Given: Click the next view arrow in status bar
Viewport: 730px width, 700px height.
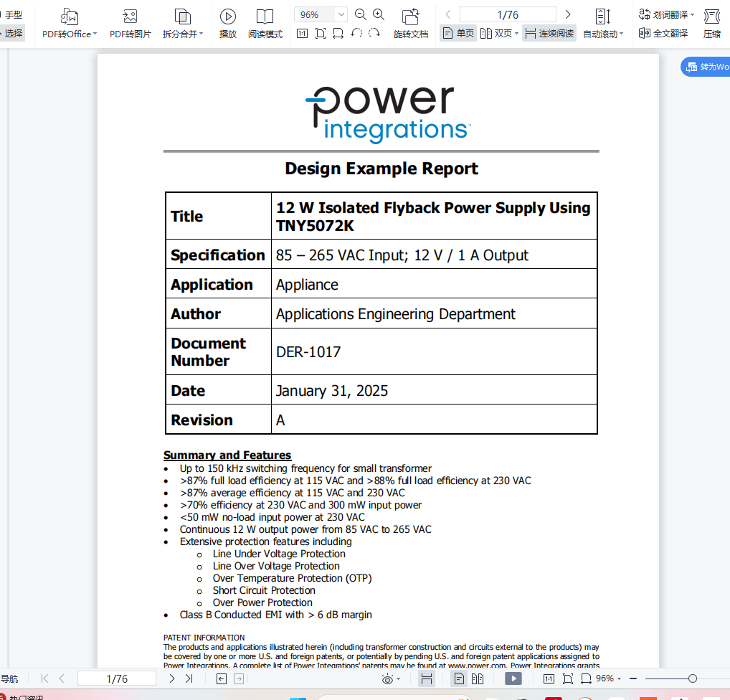Looking at the screenshot, I should (x=239, y=679).
